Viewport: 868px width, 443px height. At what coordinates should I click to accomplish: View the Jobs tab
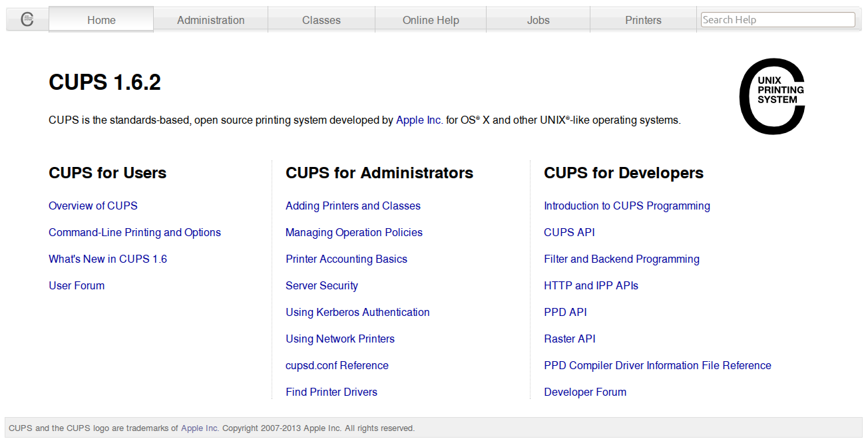coord(538,20)
